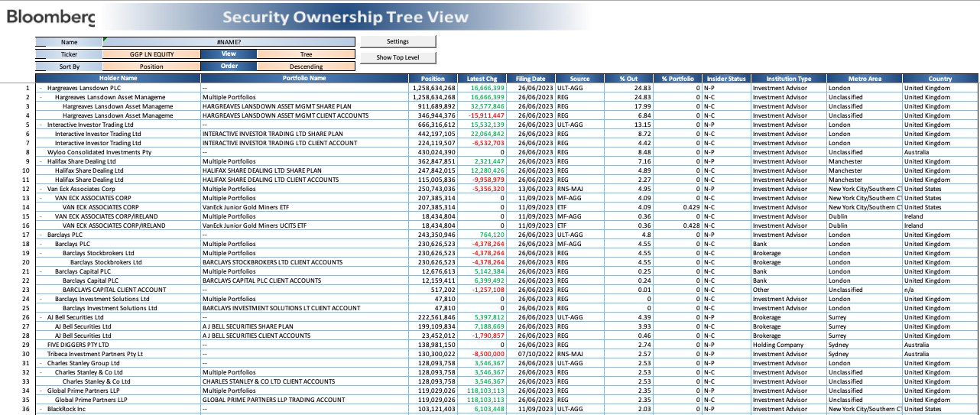Select the % Out value 13.15
Viewport: 980px width, 415px height.
pos(628,125)
